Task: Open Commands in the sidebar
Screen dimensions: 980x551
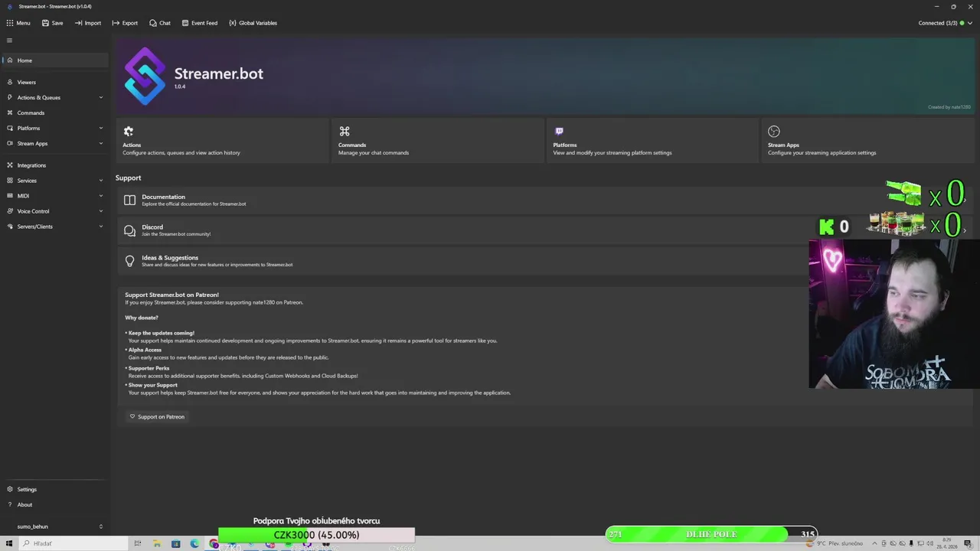Action: (55, 112)
